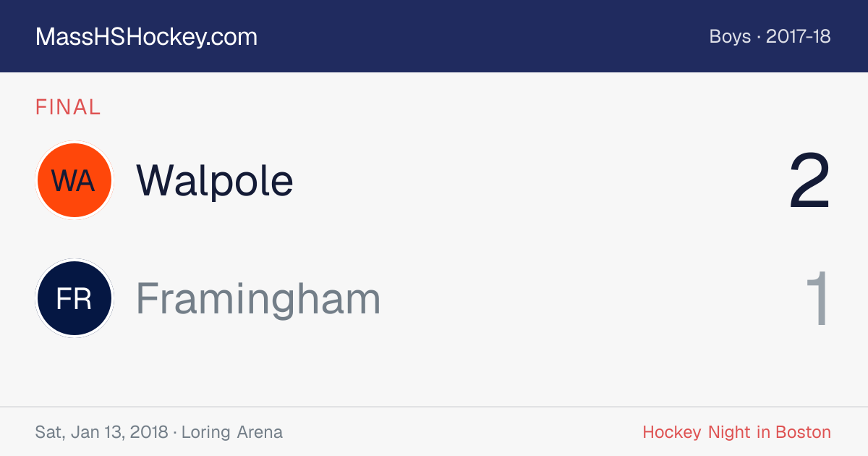Viewport: 868px width, 456px height.
Task: Click the 2017-18 season text
Action: (799, 36)
